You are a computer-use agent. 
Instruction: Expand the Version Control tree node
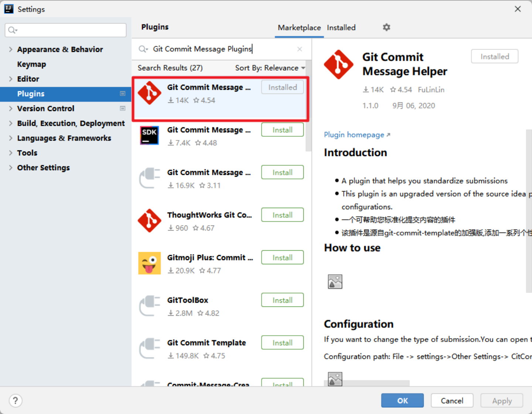coord(11,108)
